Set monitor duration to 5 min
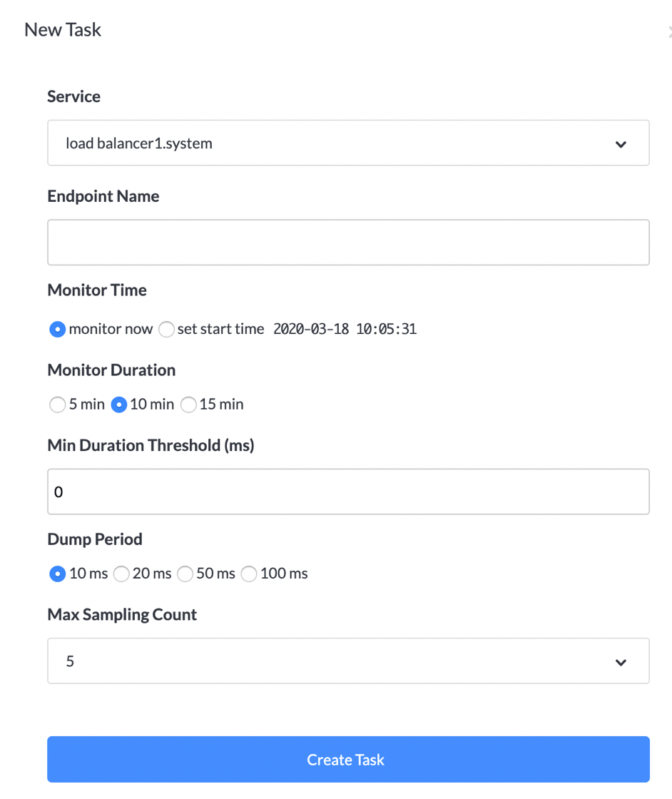Viewport: 672px width, 799px height. (x=57, y=404)
